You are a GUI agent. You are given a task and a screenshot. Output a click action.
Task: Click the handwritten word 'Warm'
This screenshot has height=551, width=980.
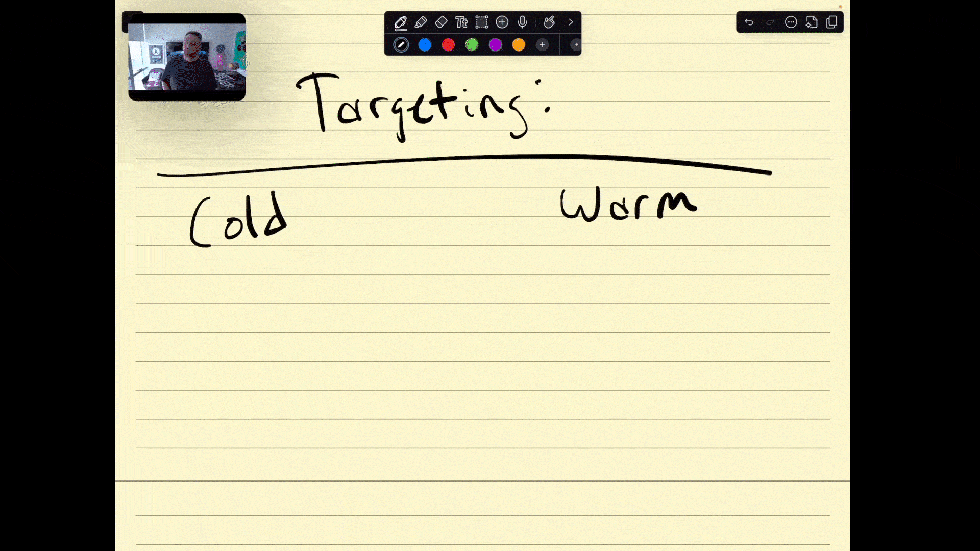(628, 204)
